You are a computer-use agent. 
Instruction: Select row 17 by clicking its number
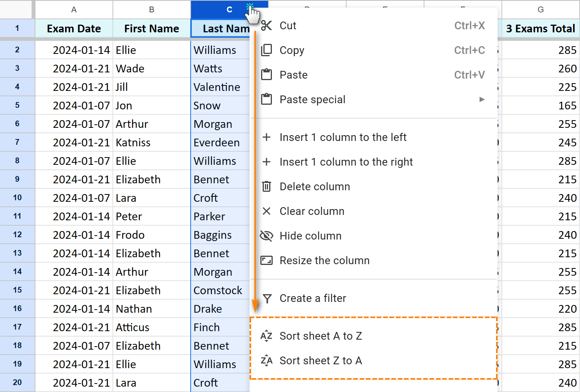click(17, 327)
